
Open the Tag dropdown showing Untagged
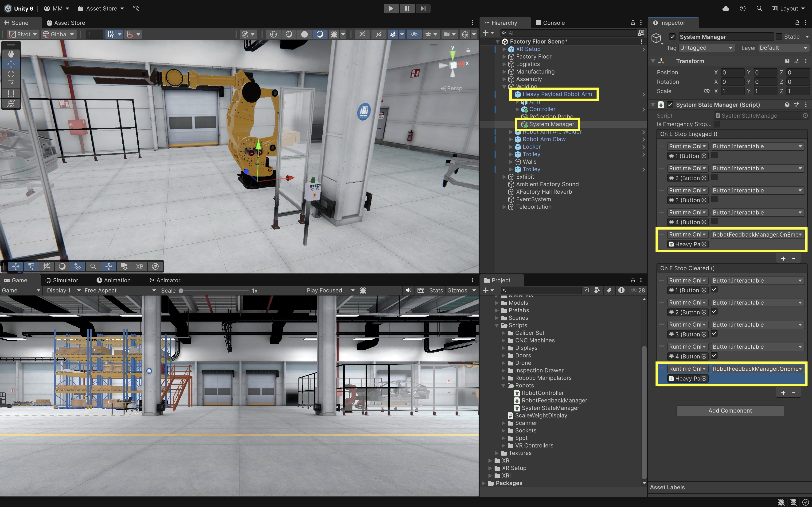(706, 48)
